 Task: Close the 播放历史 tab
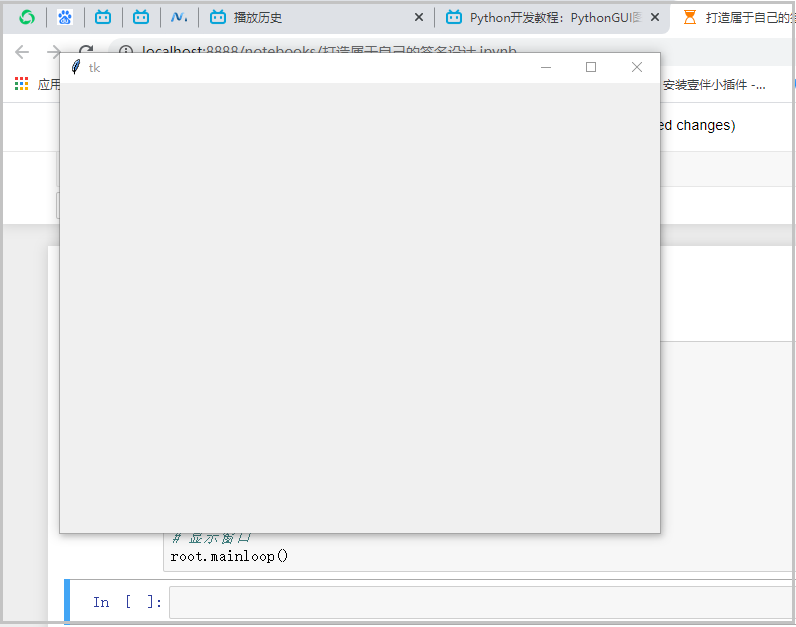point(419,18)
